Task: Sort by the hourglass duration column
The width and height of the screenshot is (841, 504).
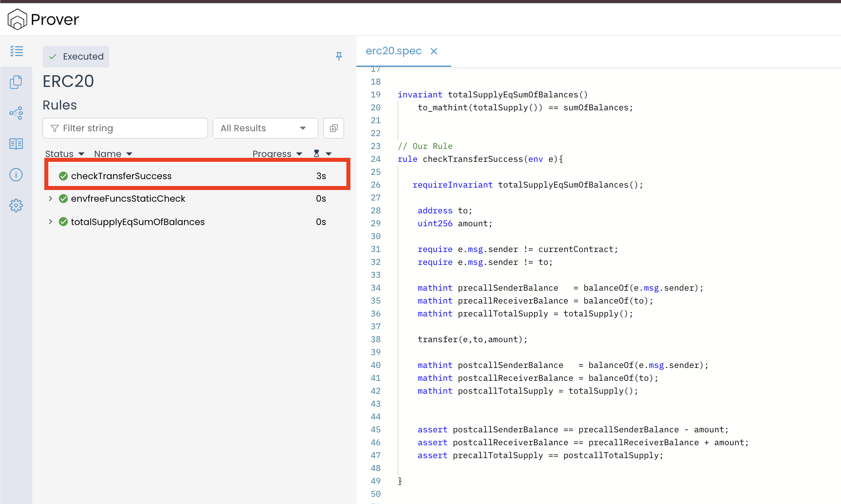Action: point(322,154)
